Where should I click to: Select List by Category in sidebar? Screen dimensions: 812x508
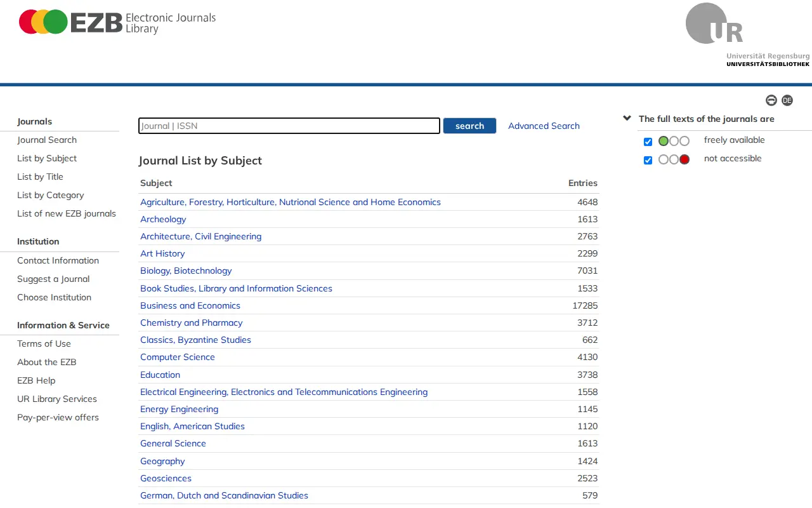click(x=50, y=195)
